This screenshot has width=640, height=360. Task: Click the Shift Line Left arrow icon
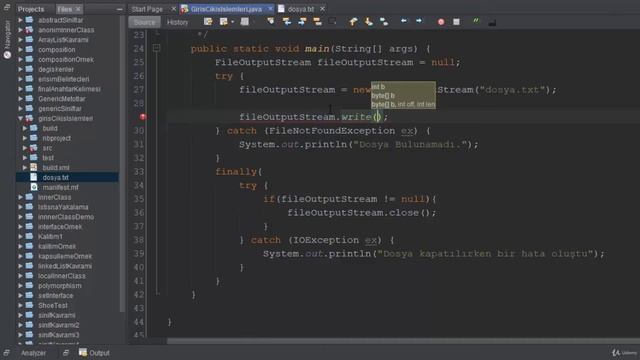click(x=404, y=21)
